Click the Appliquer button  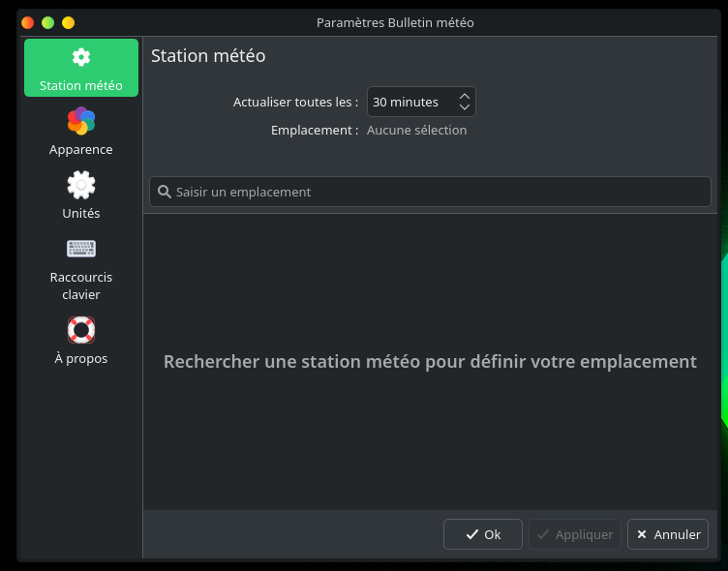[575, 534]
